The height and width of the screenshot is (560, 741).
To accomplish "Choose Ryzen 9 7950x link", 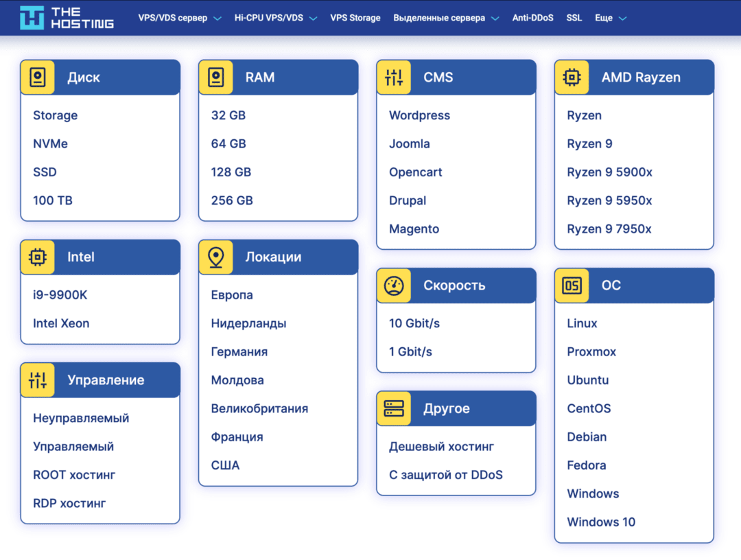I will pyautogui.click(x=609, y=229).
